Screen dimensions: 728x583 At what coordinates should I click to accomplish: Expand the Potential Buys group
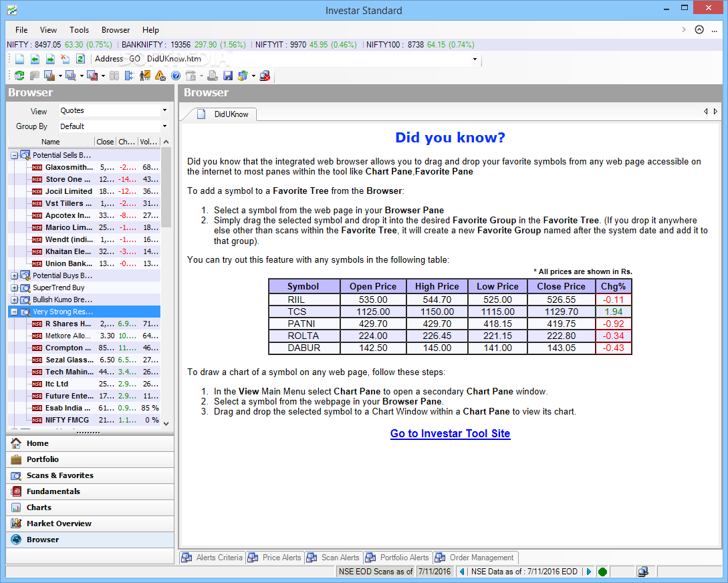pyautogui.click(x=15, y=275)
